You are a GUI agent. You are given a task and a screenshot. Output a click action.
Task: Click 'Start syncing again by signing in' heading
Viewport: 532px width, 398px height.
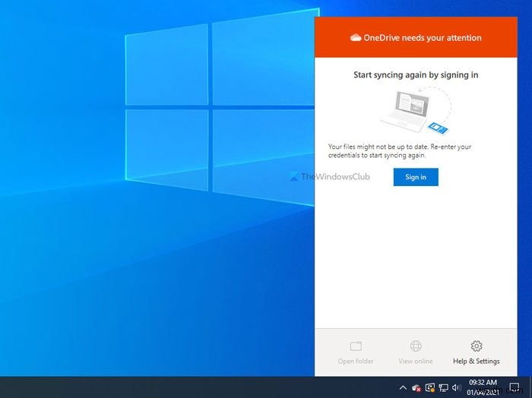pos(416,75)
